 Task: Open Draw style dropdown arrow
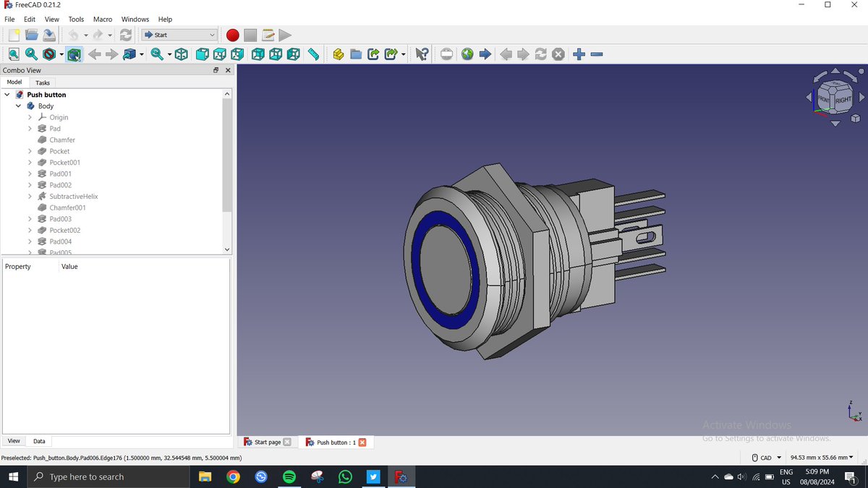point(61,54)
